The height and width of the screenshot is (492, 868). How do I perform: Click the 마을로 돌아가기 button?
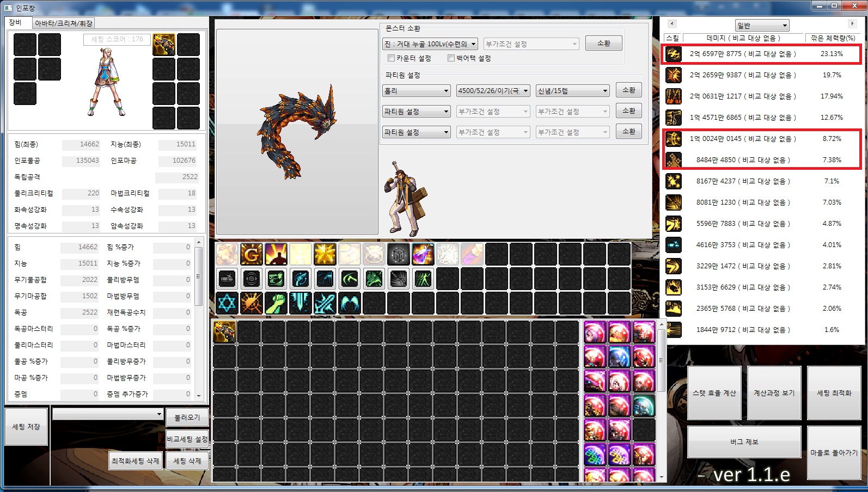tap(834, 453)
